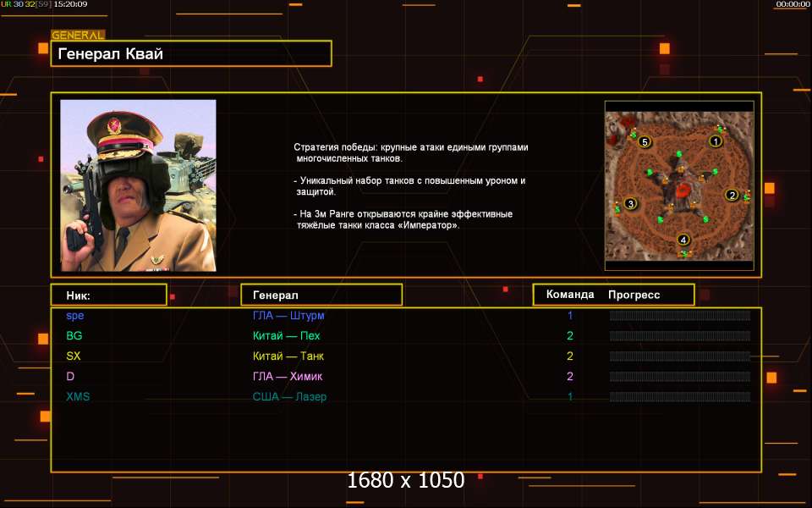The width and height of the screenshot is (812, 508).
Task: Select player nickname BG
Action: pyautogui.click(x=74, y=336)
